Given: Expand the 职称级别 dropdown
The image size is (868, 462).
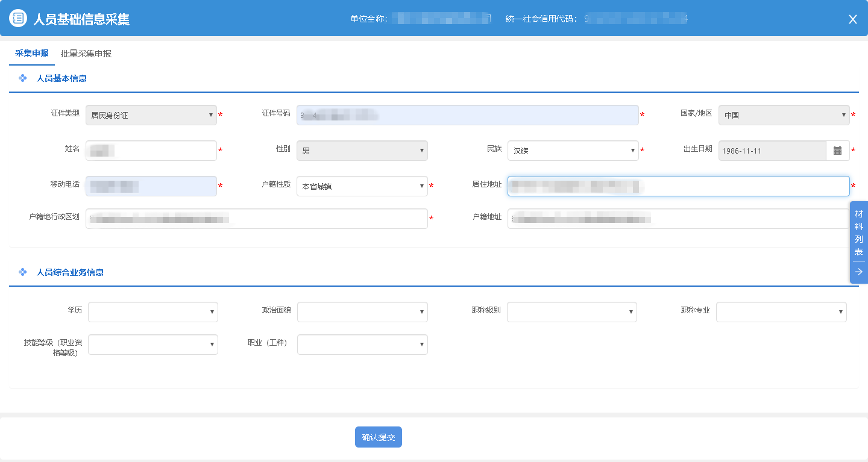Looking at the screenshot, I should [x=571, y=312].
